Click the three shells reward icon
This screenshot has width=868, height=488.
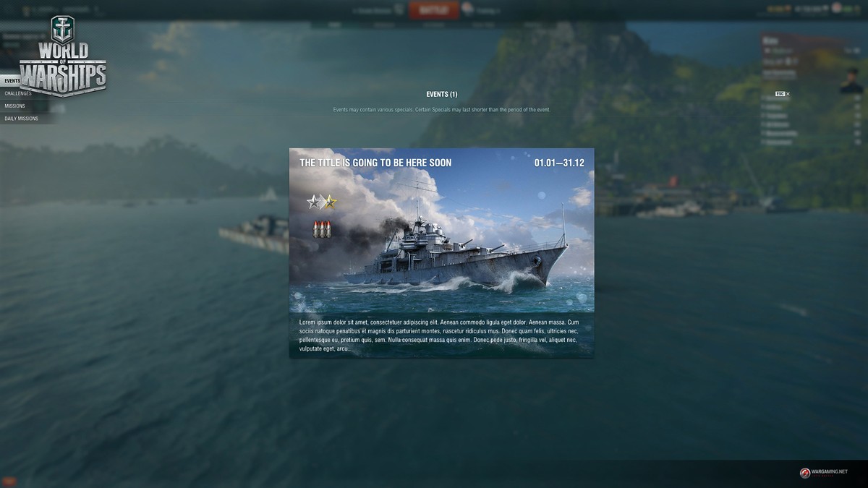pyautogui.click(x=322, y=229)
